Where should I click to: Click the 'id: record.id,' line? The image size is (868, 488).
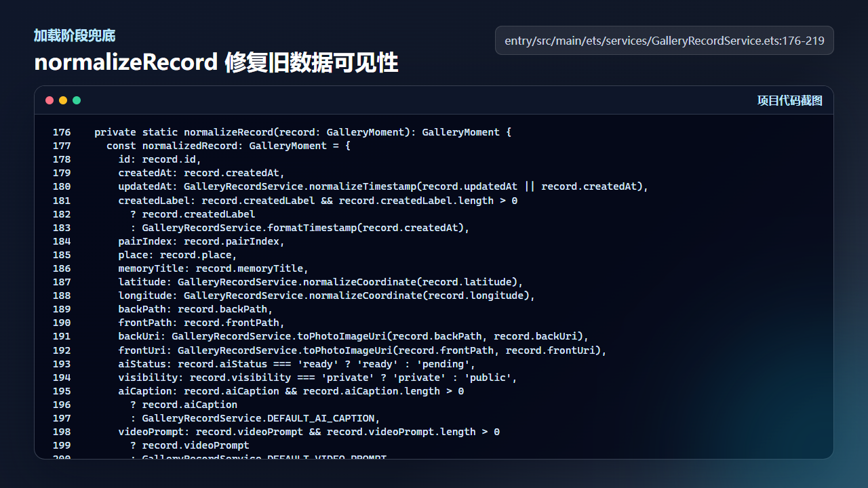160,159
